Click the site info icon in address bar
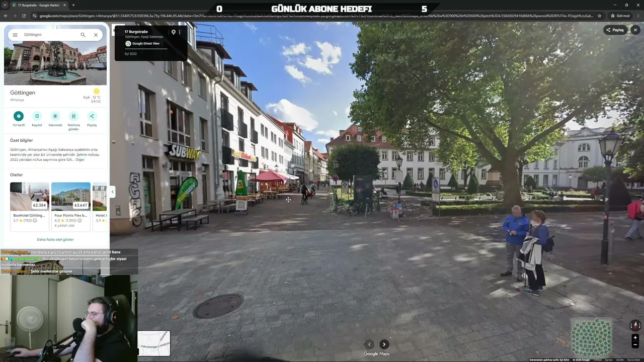This screenshot has width=644, height=362. pyautogui.click(x=35, y=16)
